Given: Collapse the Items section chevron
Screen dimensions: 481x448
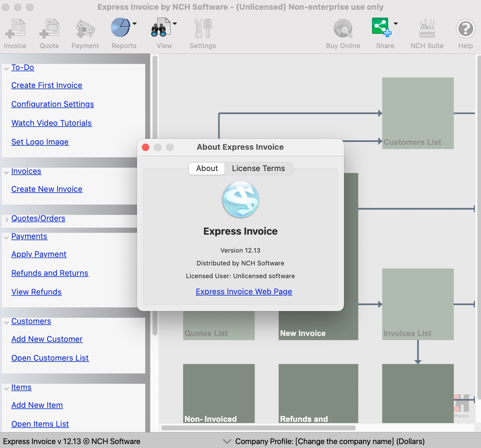Looking at the screenshot, I should pyautogui.click(x=6, y=389).
